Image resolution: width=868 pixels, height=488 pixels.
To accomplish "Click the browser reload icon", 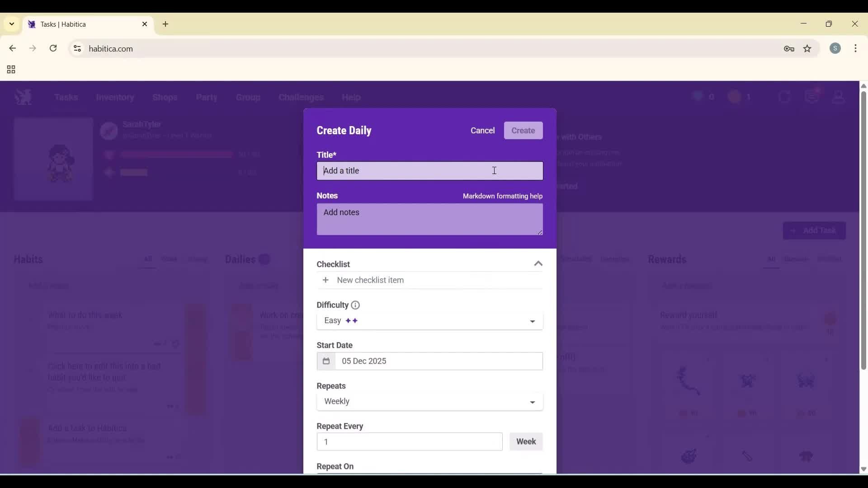I will tap(53, 48).
